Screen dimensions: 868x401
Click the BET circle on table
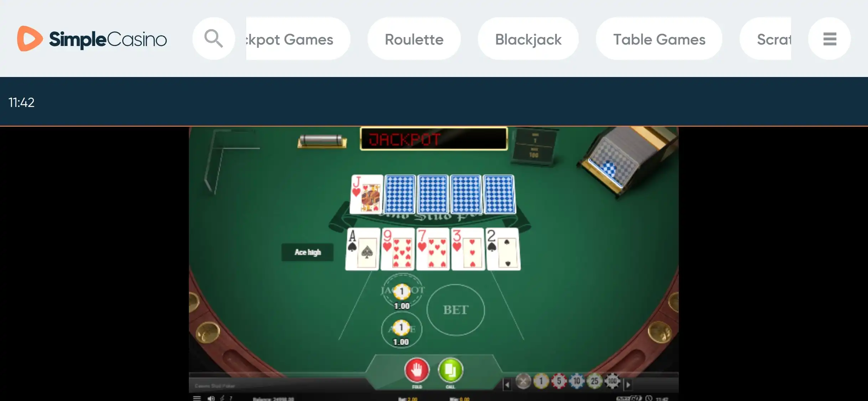pos(456,309)
